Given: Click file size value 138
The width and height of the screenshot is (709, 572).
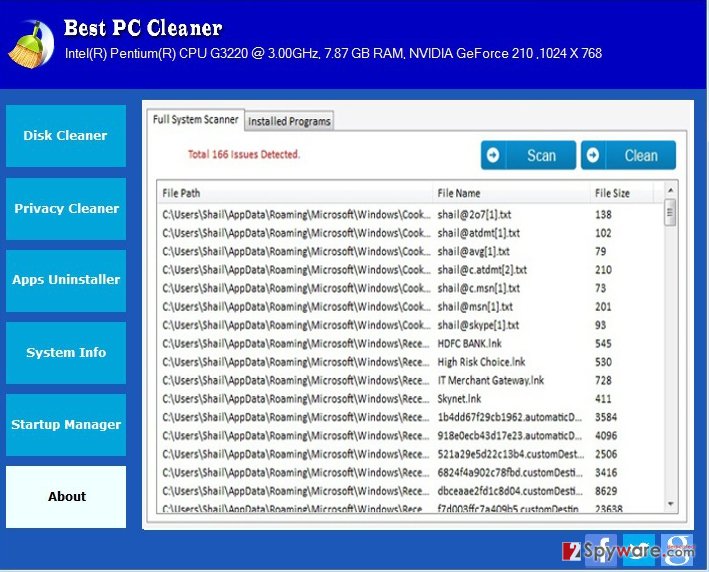Looking at the screenshot, I should (603, 214).
